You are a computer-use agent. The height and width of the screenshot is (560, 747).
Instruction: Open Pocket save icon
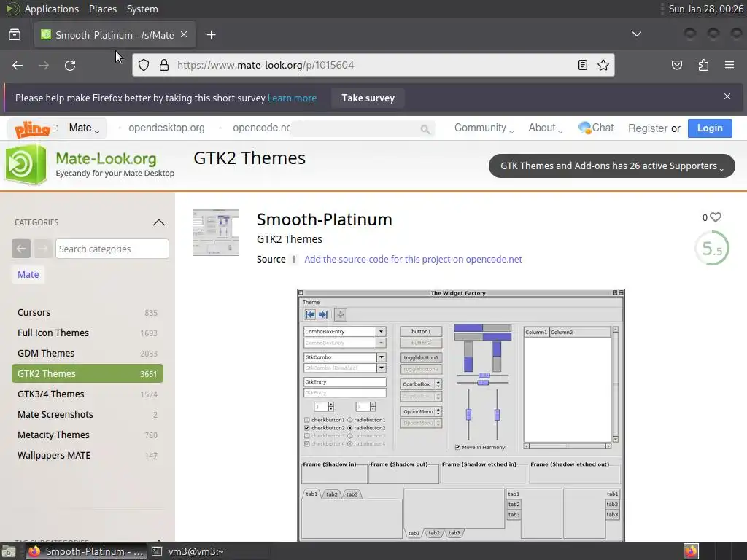[677, 65]
